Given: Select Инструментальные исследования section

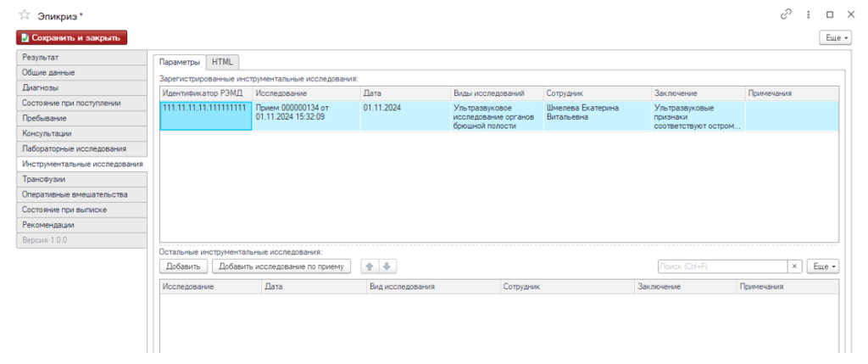Looking at the screenshot, I should click(x=82, y=164).
